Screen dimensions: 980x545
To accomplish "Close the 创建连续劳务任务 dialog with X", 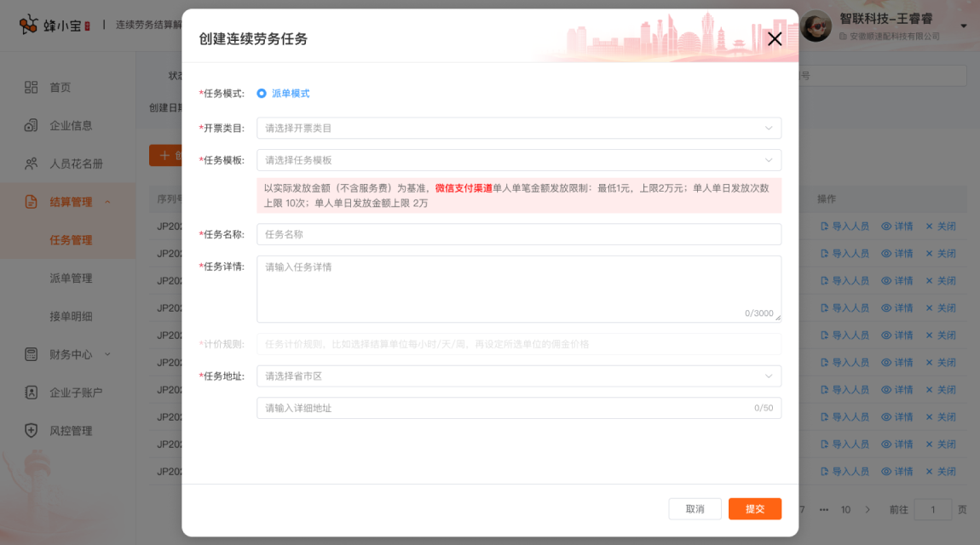I will 774,39.
